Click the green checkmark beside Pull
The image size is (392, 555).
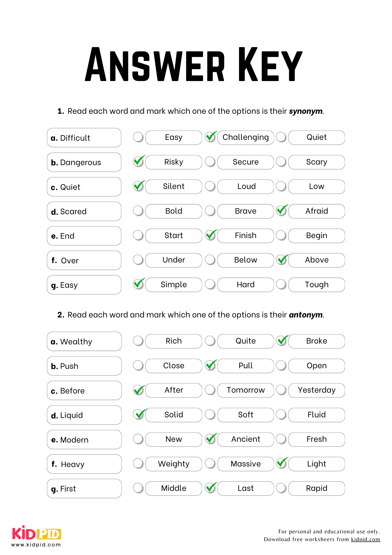coord(211,365)
